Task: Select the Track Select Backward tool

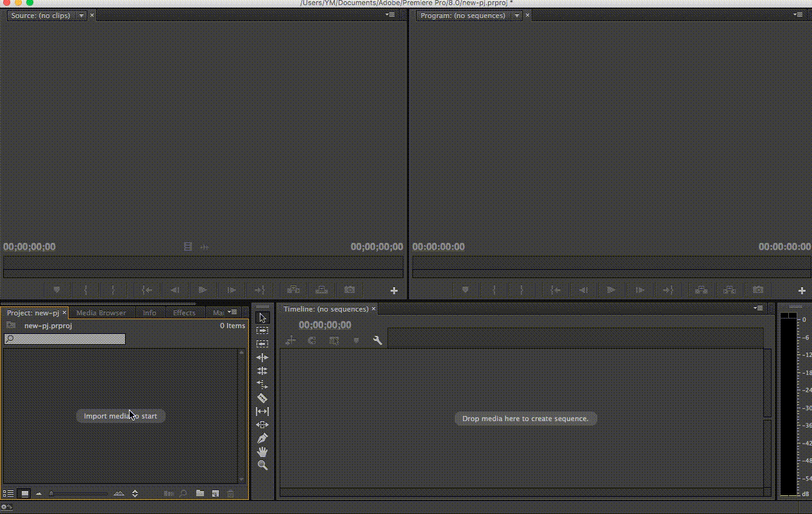Action: point(262,344)
